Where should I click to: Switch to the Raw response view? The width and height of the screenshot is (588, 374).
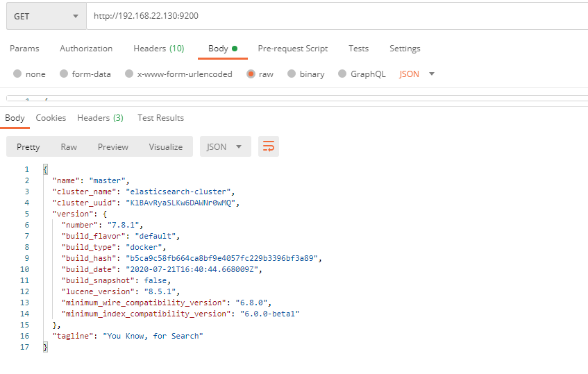click(69, 147)
